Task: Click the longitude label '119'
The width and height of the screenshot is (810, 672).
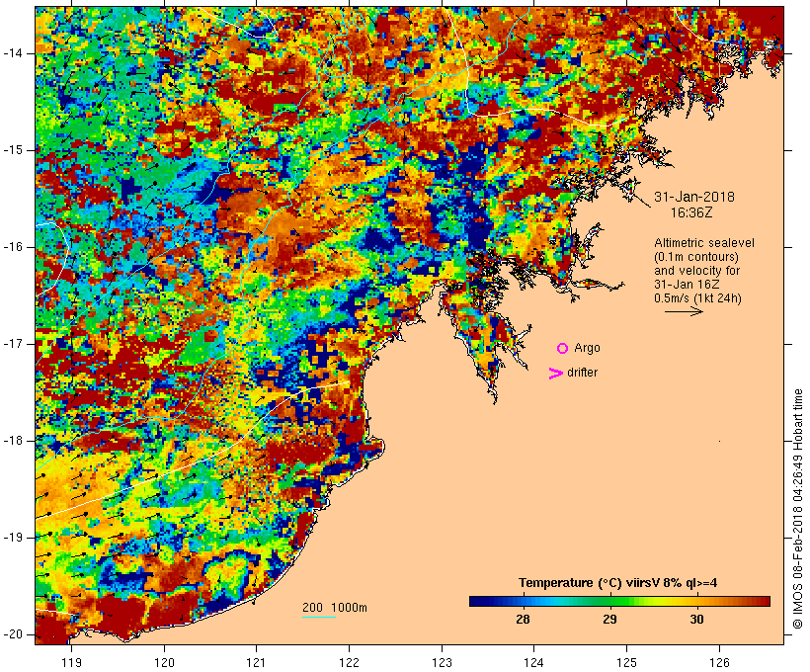Action: click(71, 662)
